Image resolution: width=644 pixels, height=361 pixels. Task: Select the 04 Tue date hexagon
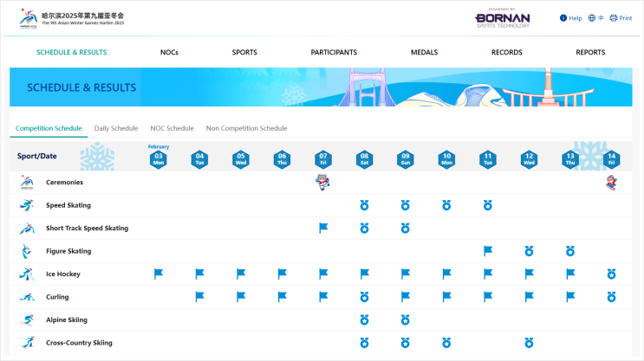tap(199, 159)
